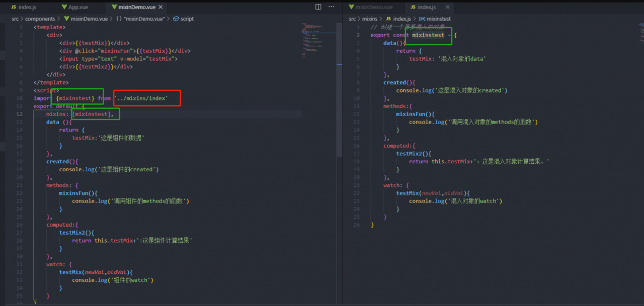This screenshot has width=644, height=306.
Task: Open the More Actions ellipsis menu
Action: [x=332, y=7]
